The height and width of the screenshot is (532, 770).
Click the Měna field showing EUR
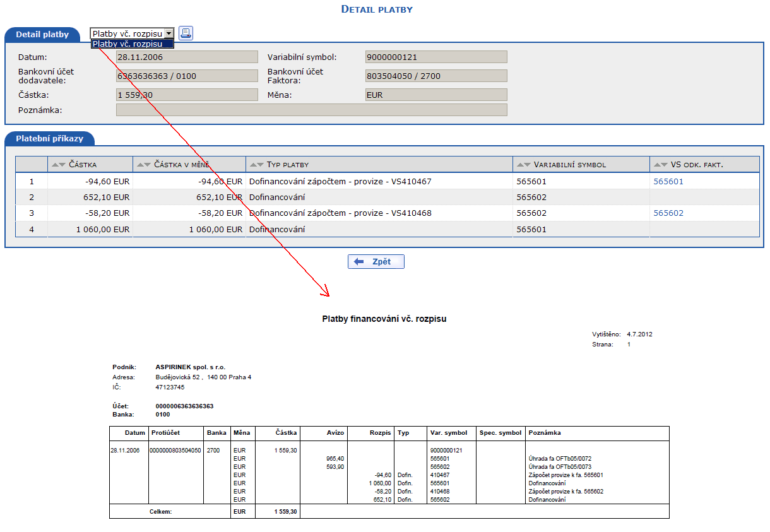tap(436, 95)
